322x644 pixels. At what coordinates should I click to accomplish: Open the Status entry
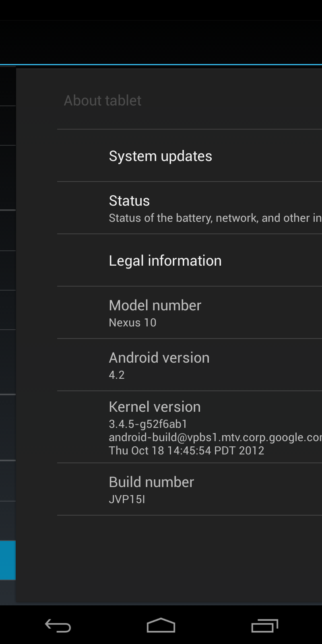[190, 208]
